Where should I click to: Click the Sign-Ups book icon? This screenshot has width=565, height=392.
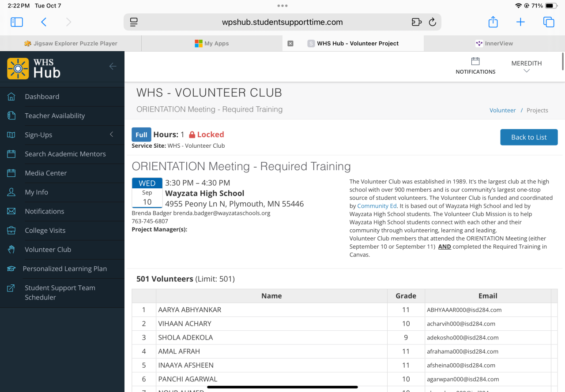pos(11,135)
